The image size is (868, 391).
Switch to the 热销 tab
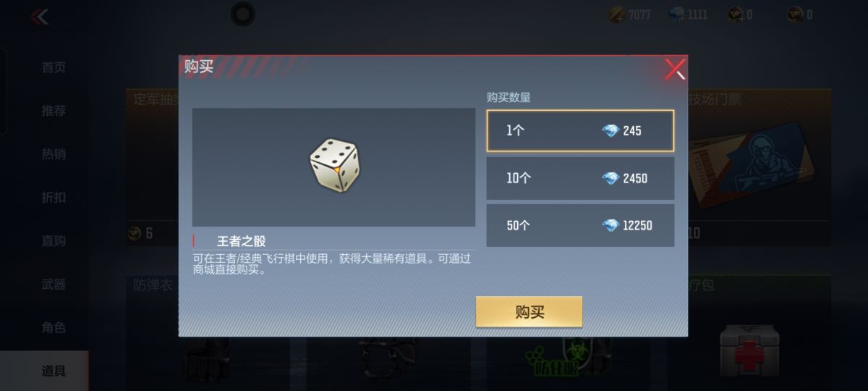(54, 154)
